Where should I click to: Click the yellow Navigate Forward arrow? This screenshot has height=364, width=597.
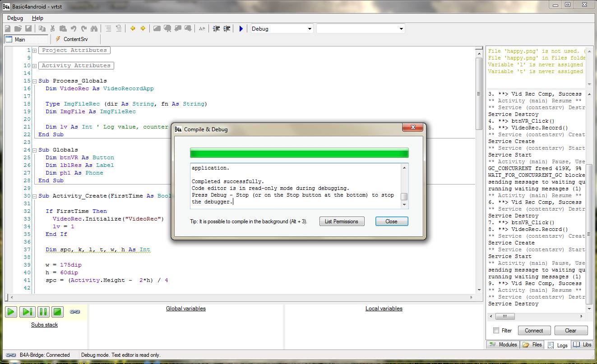pos(143,28)
